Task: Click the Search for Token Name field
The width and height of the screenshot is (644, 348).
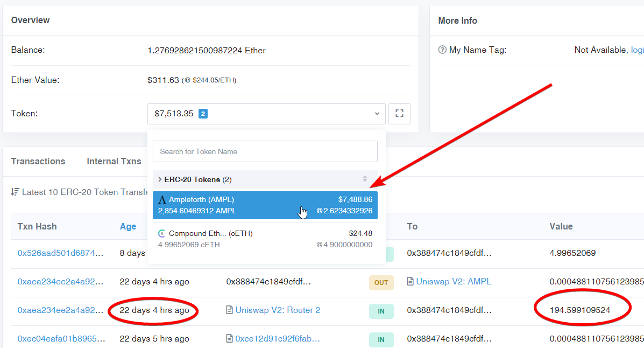Action: tap(265, 151)
